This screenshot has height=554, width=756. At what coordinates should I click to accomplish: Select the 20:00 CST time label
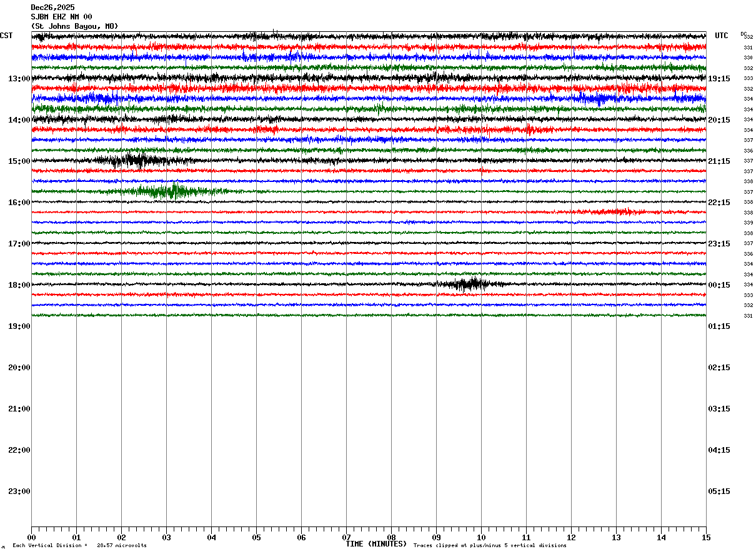click(x=19, y=368)
